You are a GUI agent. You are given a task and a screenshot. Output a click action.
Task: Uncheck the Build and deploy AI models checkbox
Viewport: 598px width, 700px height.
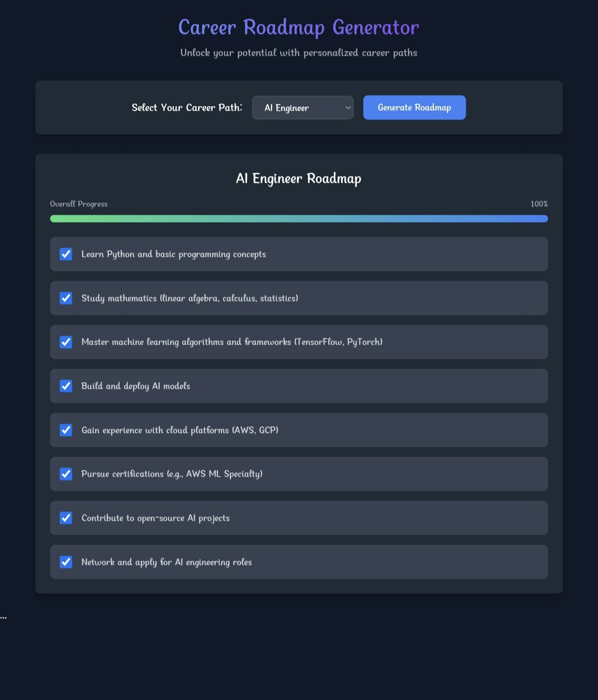(66, 386)
